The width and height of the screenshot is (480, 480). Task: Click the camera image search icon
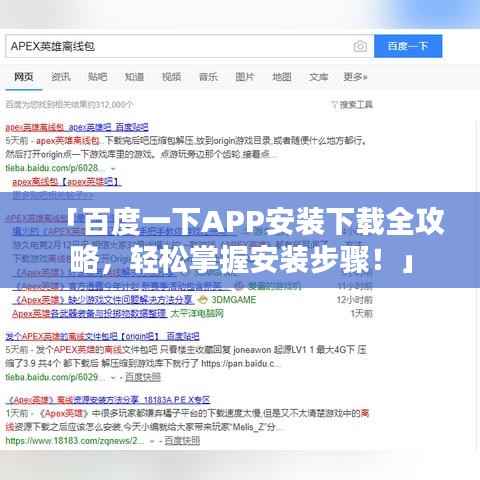tap(360, 46)
